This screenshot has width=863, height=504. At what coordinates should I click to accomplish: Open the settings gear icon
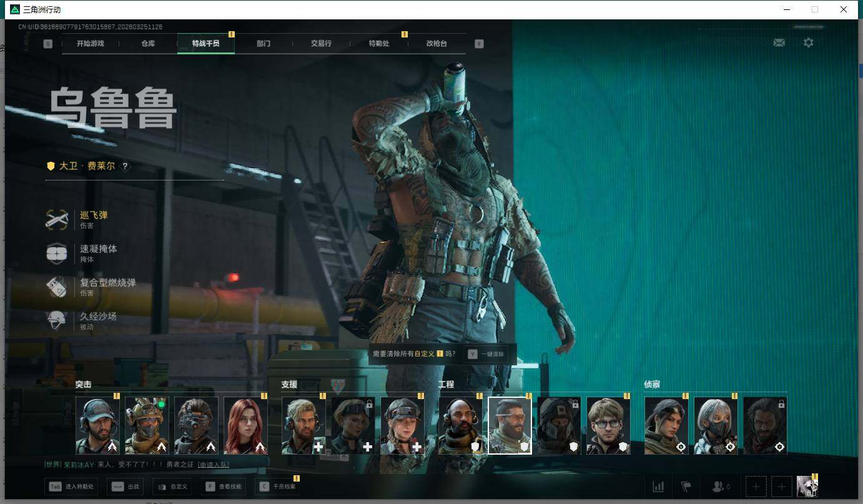pyautogui.click(x=809, y=43)
